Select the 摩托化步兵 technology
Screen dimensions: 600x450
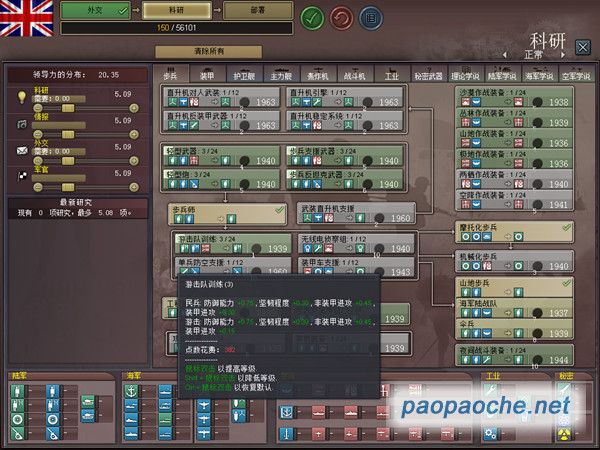point(515,232)
